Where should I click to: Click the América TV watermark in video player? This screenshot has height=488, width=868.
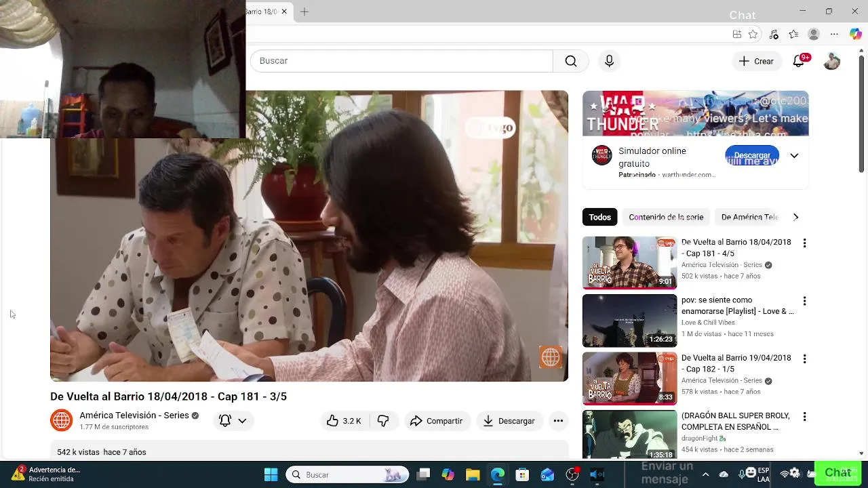(x=550, y=357)
